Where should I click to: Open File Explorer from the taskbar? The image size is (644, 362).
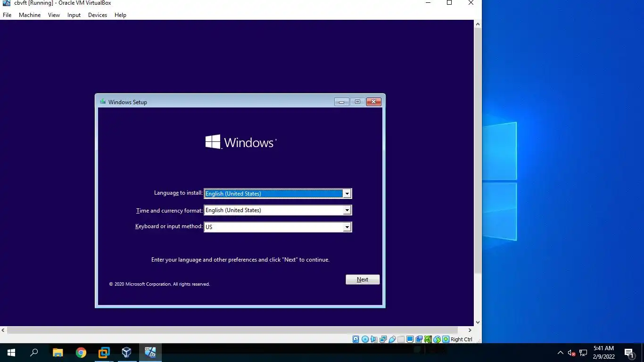pyautogui.click(x=58, y=353)
